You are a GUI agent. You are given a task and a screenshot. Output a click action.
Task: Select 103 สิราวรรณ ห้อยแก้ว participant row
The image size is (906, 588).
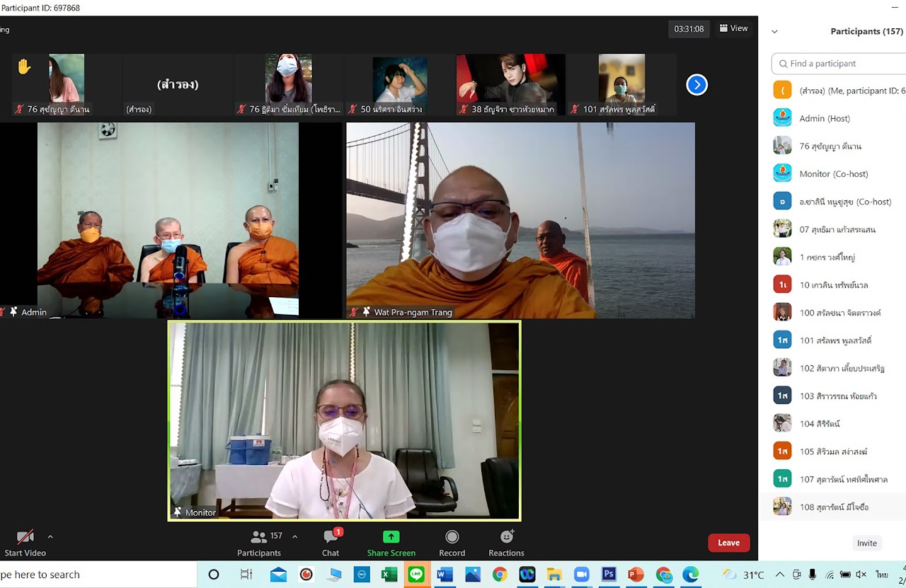[835, 396]
